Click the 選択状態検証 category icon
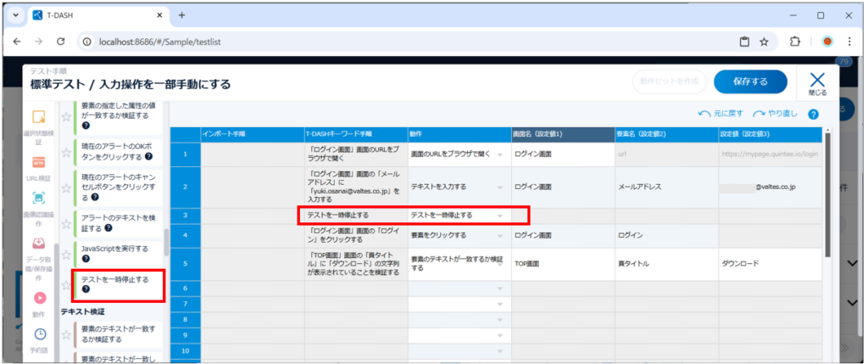Image resolution: width=868 pixels, height=364 pixels. [x=38, y=117]
